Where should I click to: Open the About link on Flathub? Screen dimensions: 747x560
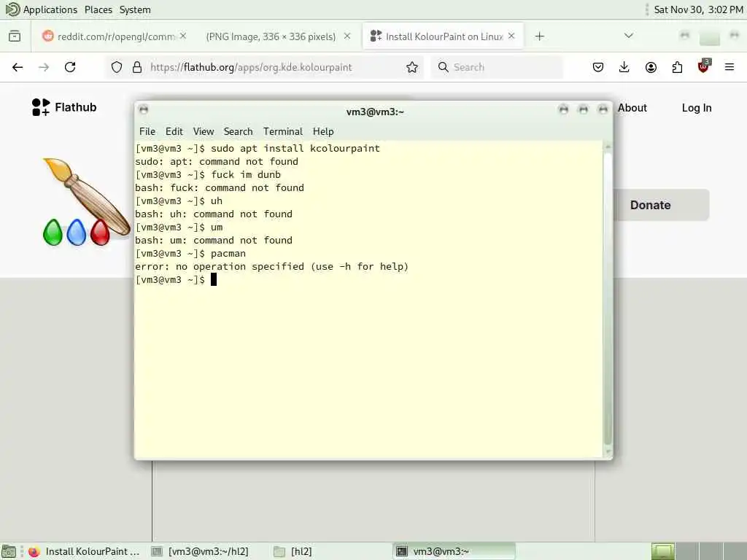632,108
